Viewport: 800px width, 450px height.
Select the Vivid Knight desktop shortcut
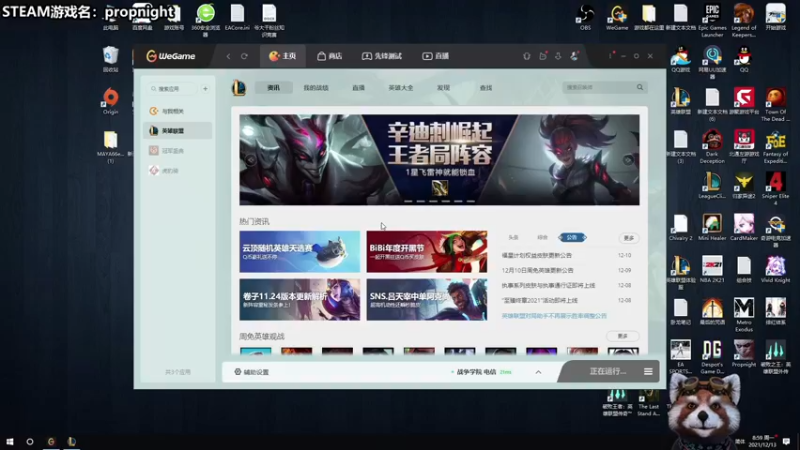pos(776,269)
